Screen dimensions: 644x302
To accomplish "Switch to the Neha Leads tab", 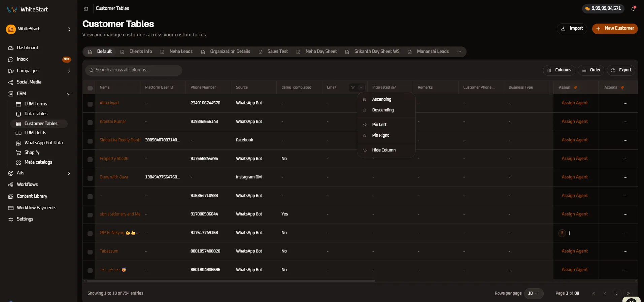I will [x=177, y=52].
